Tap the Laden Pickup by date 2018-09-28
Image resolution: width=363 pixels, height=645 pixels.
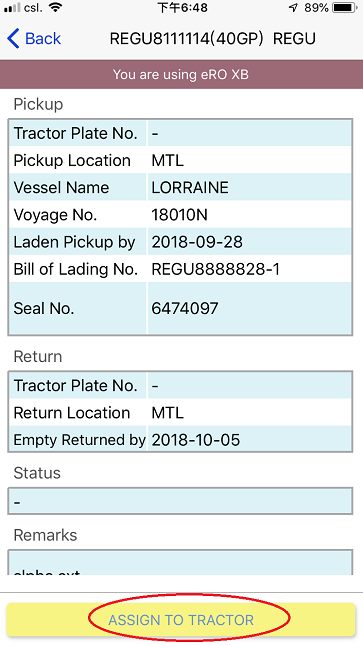(197, 242)
